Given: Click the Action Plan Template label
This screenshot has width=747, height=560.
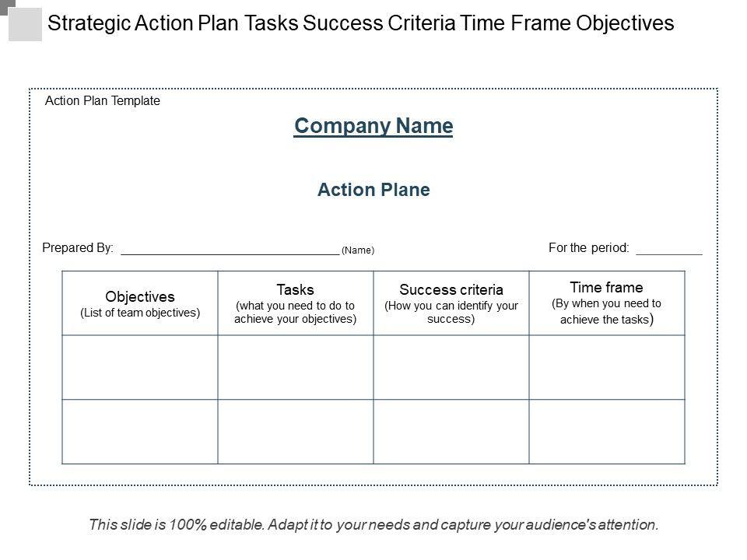Looking at the screenshot, I should point(103,101).
